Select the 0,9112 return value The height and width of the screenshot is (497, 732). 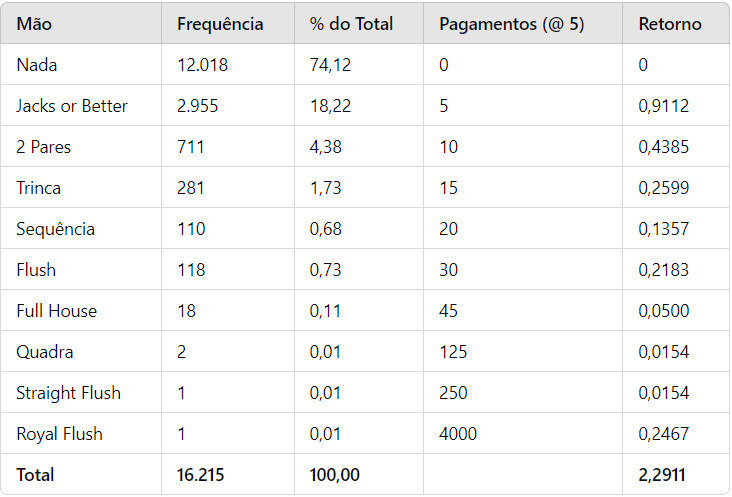(x=663, y=106)
